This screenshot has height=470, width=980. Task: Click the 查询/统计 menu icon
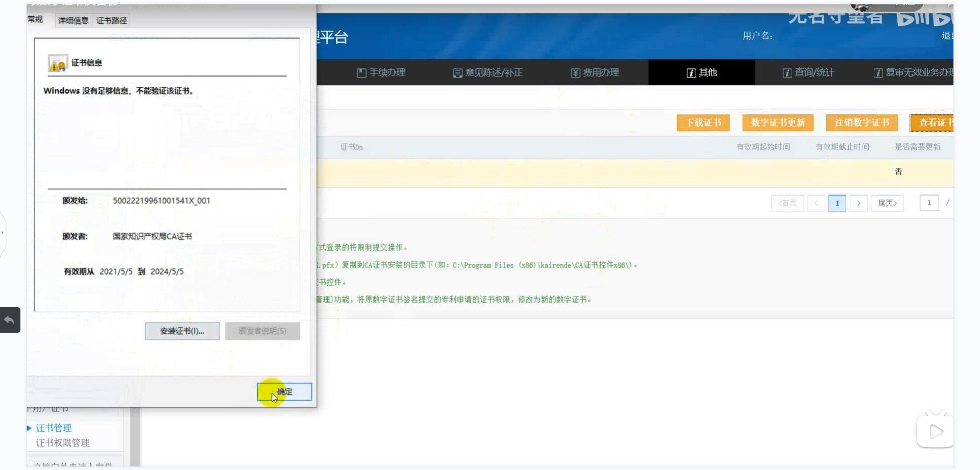point(787,73)
